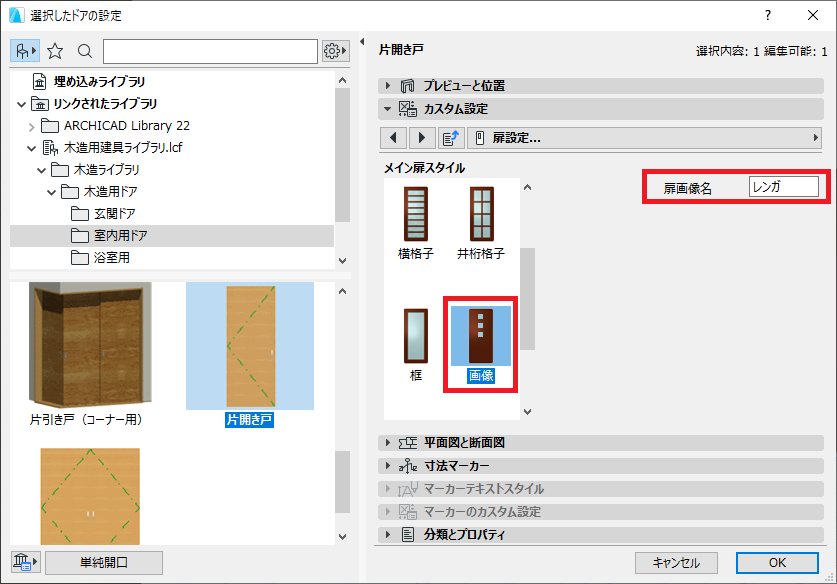
Task: Go to next settings page arrow
Action: (422, 138)
